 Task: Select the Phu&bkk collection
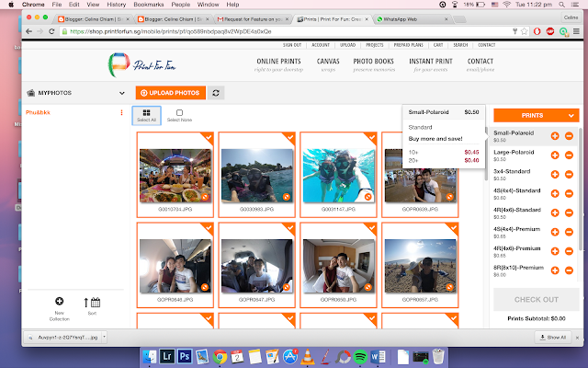pos(38,112)
